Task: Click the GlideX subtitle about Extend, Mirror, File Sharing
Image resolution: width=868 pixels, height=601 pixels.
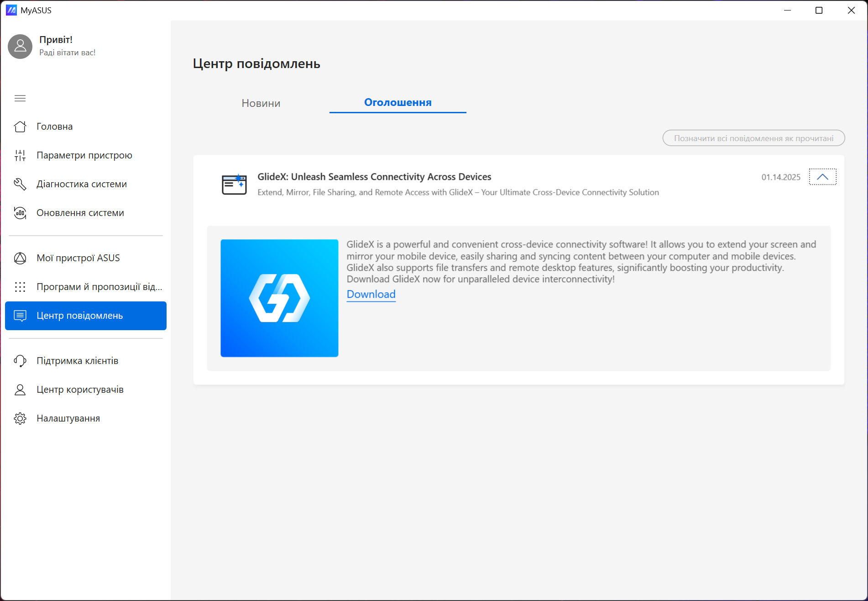Action: point(458,192)
